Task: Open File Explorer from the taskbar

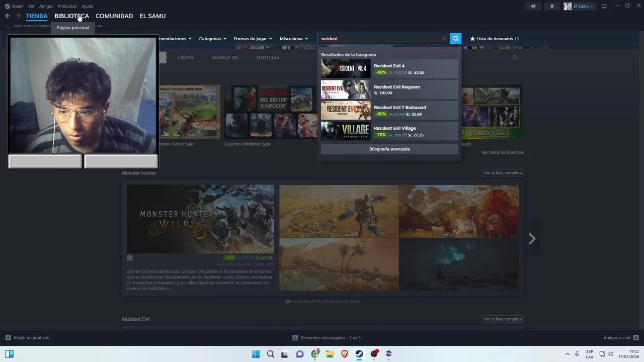Action: pyautogui.click(x=330, y=354)
